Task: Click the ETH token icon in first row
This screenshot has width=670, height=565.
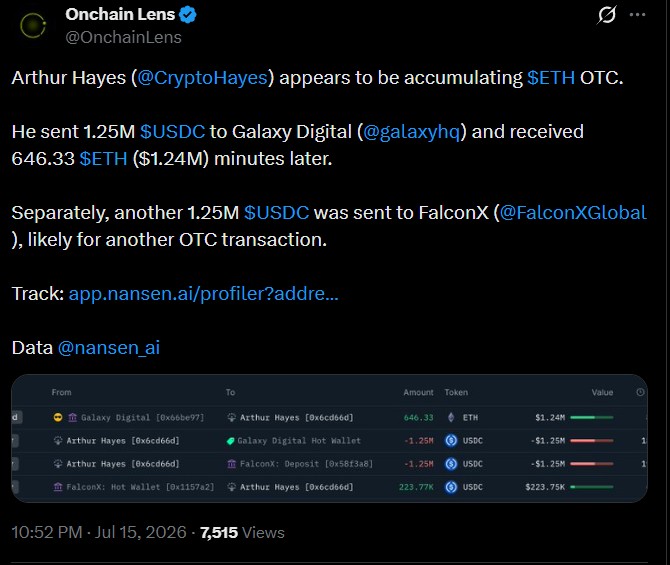Action: coord(451,417)
